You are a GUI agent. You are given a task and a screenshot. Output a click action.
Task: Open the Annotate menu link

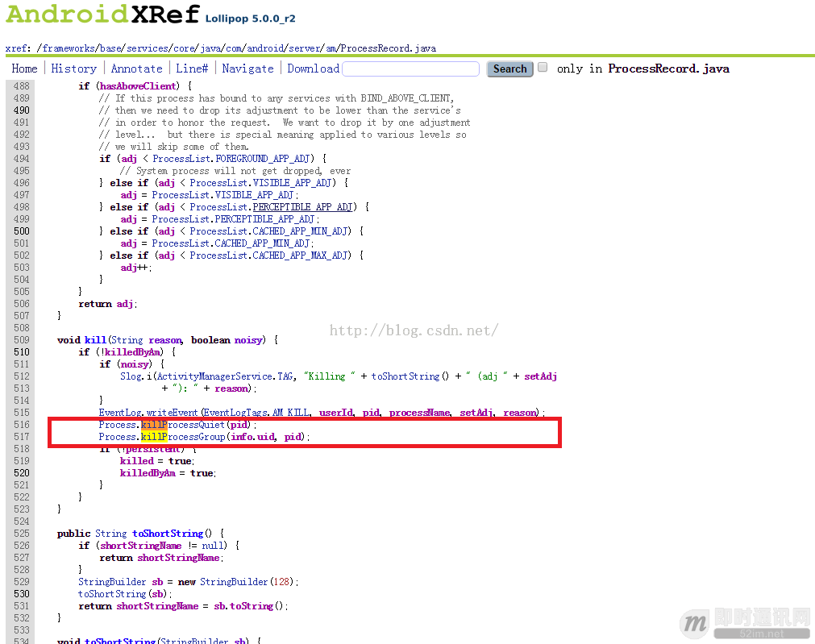(x=137, y=69)
